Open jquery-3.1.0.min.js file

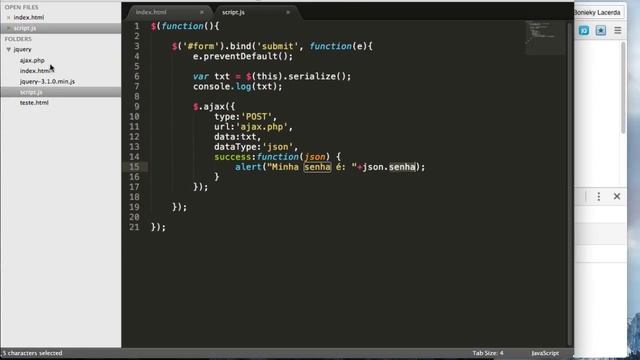coord(47,82)
